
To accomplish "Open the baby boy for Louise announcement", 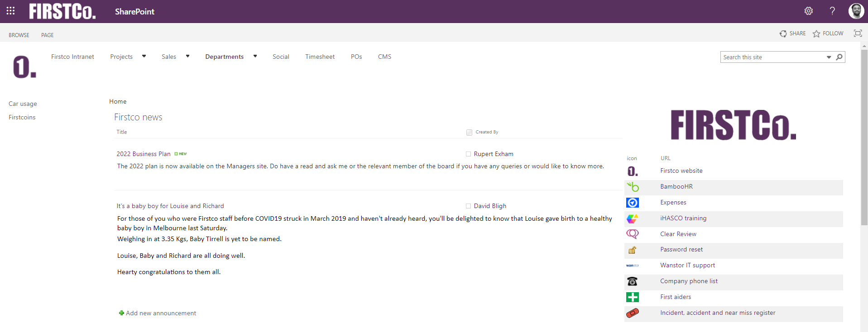I will pyautogui.click(x=170, y=206).
